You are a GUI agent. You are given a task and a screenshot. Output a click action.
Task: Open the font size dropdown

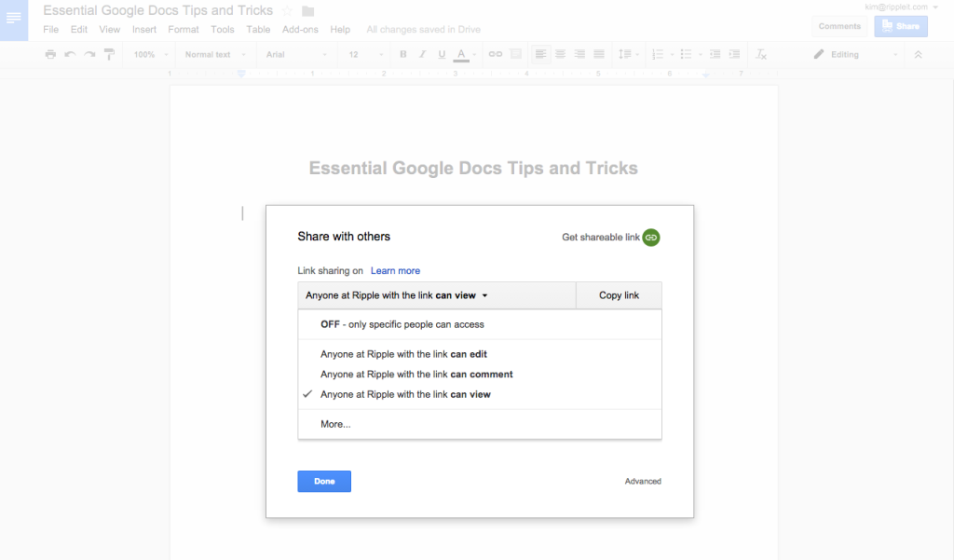pyautogui.click(x=363, y=54)
